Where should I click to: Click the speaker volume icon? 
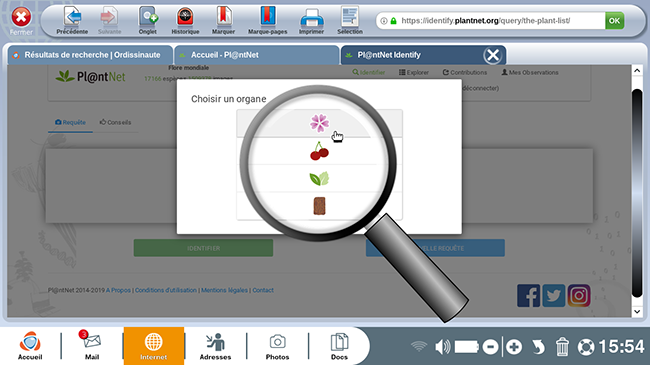click(442, 347)
